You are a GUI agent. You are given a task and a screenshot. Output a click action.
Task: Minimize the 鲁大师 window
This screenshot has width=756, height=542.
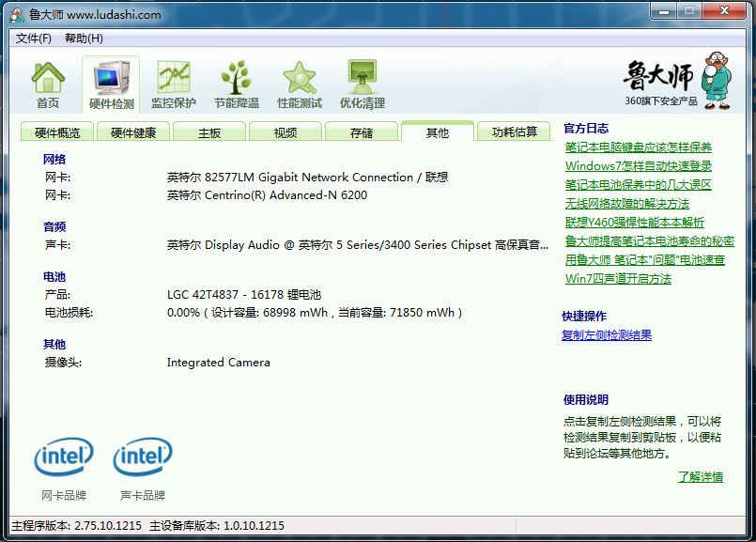point(664,10)
